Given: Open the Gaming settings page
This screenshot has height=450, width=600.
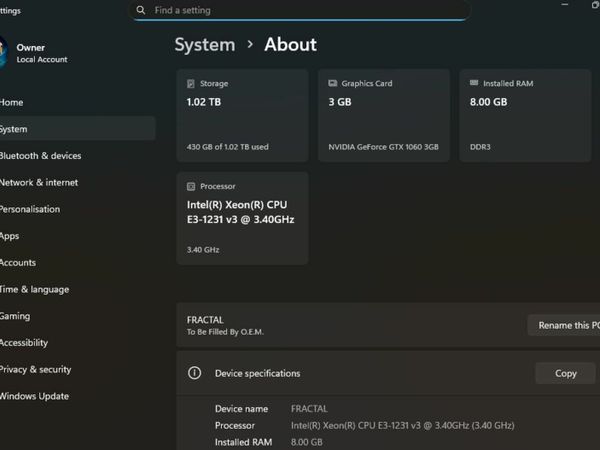Looking at the screenshot, I should point(15,316).
